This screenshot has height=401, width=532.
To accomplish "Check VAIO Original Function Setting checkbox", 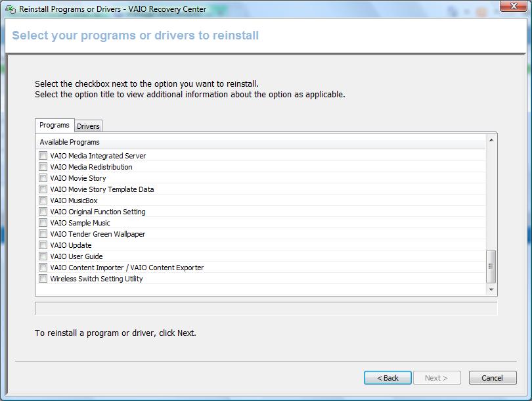I will 43,212.
